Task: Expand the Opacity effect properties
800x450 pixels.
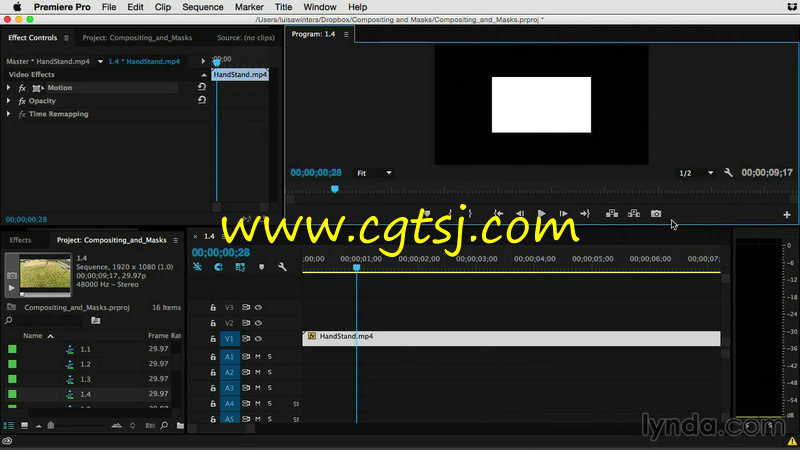Action: tap(9, 101)
